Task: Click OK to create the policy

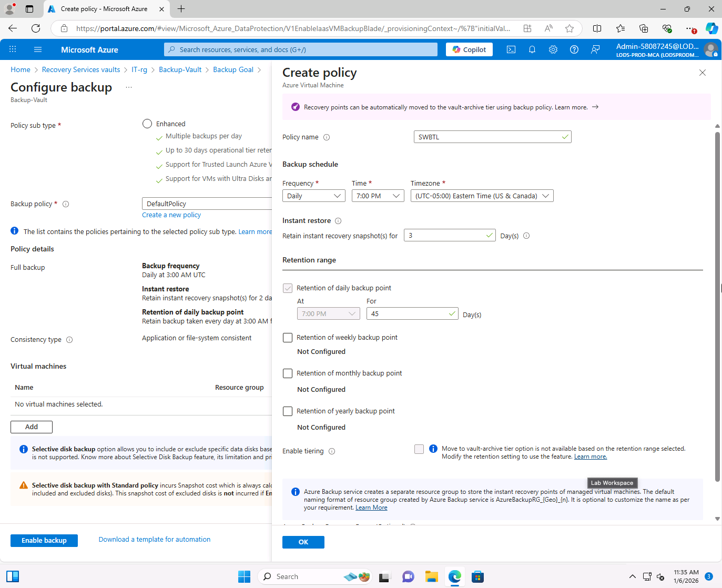Action: coord(303,542)
